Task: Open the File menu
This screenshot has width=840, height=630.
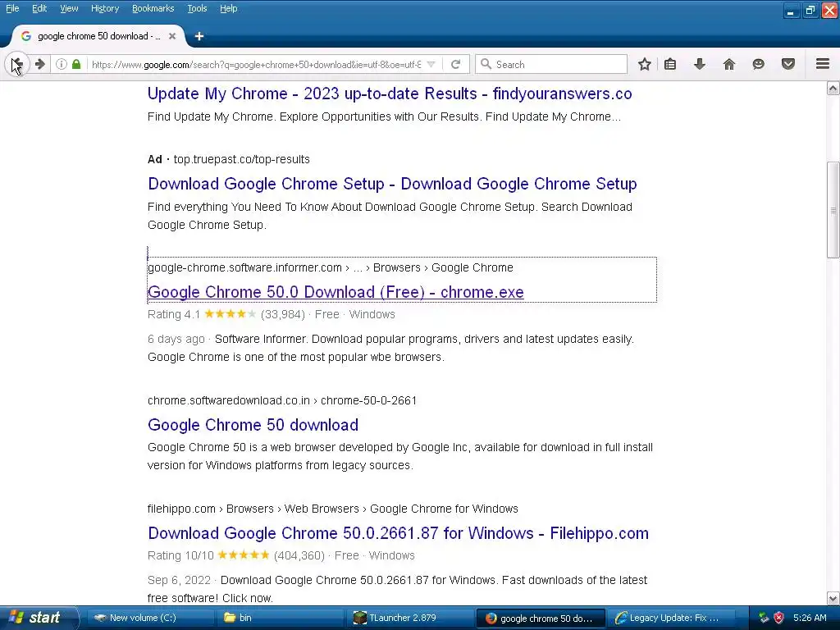Action: [x=12, y=8]
